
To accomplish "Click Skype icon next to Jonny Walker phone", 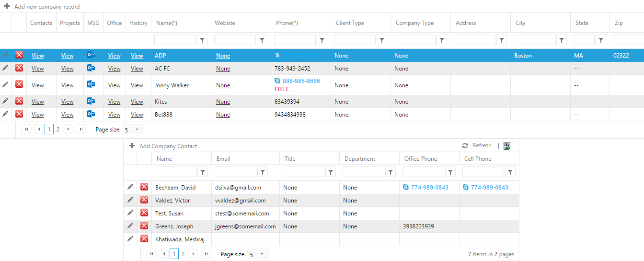I will coord(278,81).
